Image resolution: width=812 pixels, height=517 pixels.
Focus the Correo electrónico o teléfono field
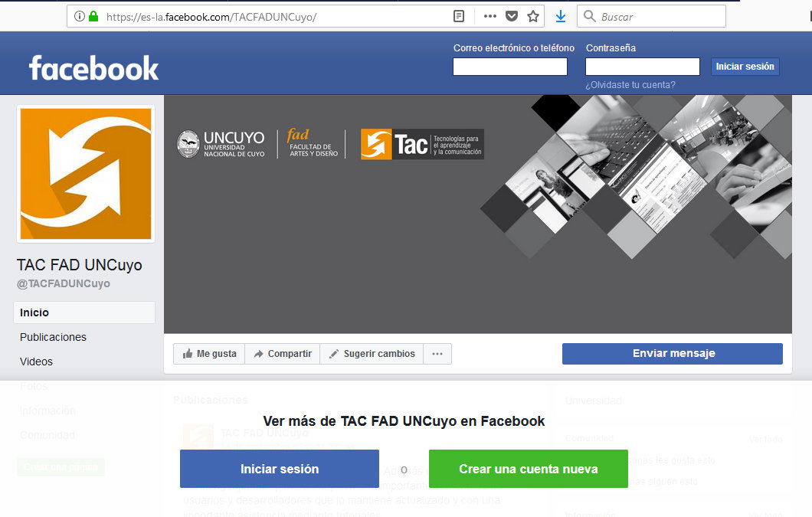pyautogui.click(x=510, y=67)
